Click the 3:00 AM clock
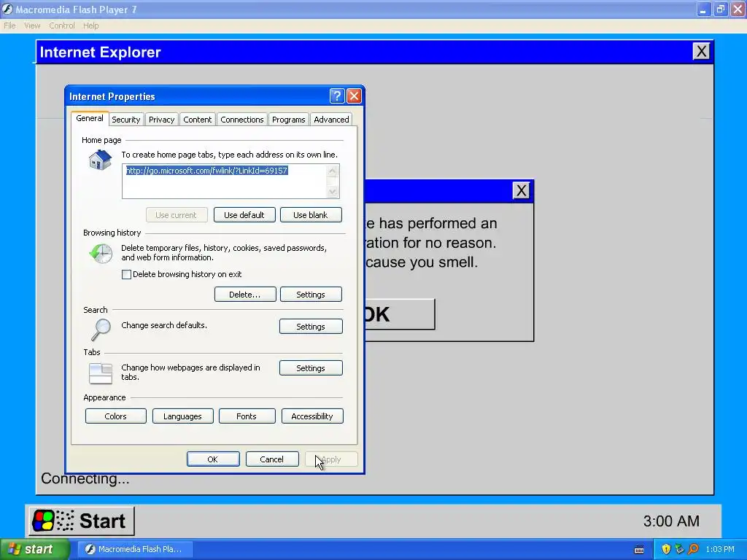The width and height of the screenshot is (747, 560). [671, 521]
